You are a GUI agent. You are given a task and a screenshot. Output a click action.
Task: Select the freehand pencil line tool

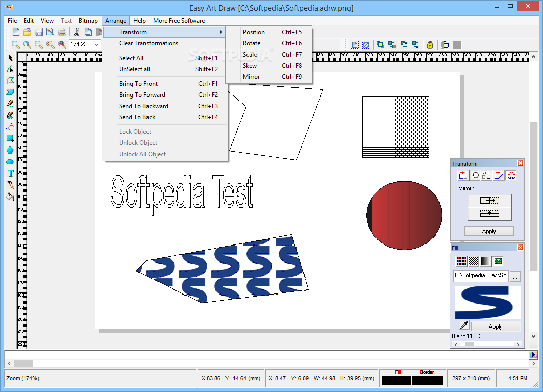pyautogui.click(x=10, y=104)
